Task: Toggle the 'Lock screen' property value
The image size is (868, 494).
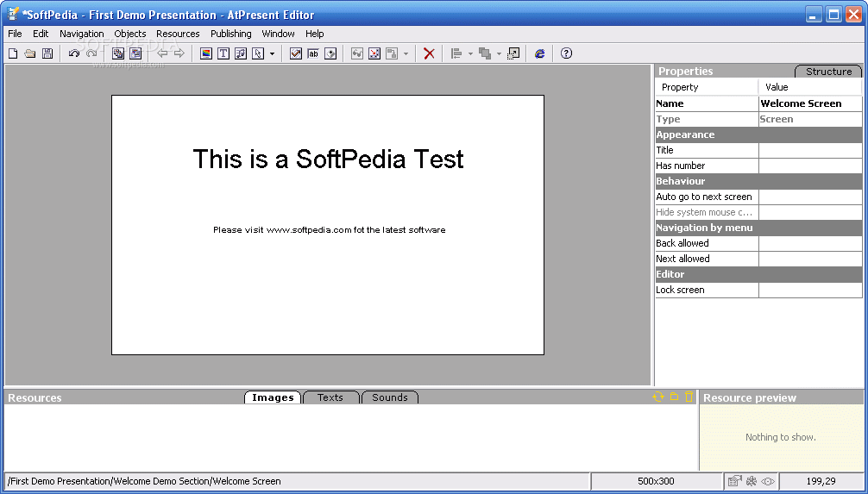Action: 810,290
